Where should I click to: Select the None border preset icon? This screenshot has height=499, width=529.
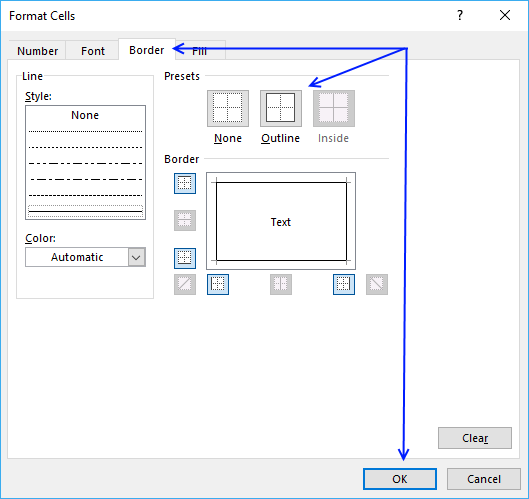[228, 108]
